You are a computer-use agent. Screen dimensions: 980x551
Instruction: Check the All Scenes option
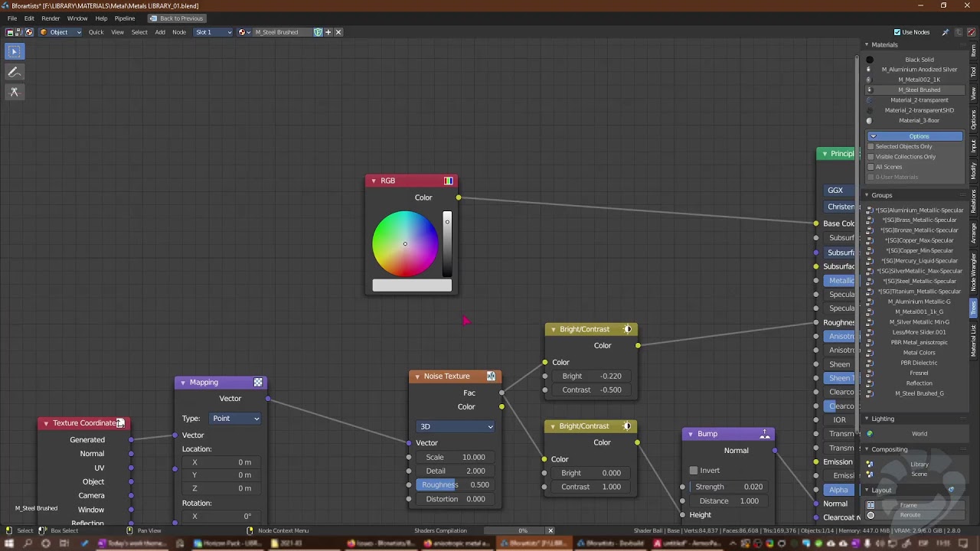[x=871, y=167]
